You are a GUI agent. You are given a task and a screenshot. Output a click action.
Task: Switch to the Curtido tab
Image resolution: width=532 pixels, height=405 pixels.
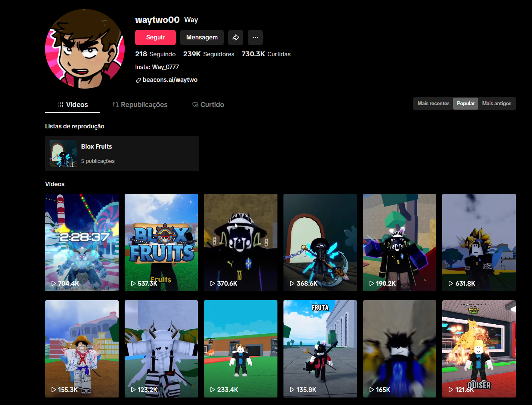208,105
